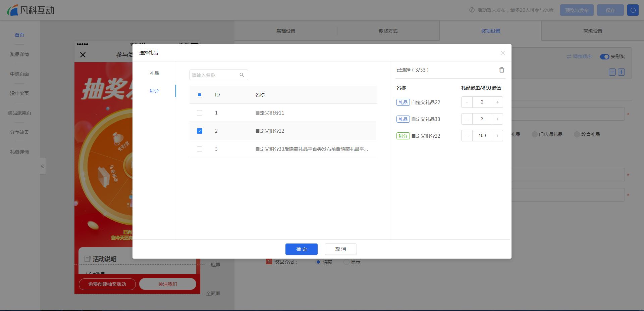Click quantity field showing 3

(x=482, y=119)
